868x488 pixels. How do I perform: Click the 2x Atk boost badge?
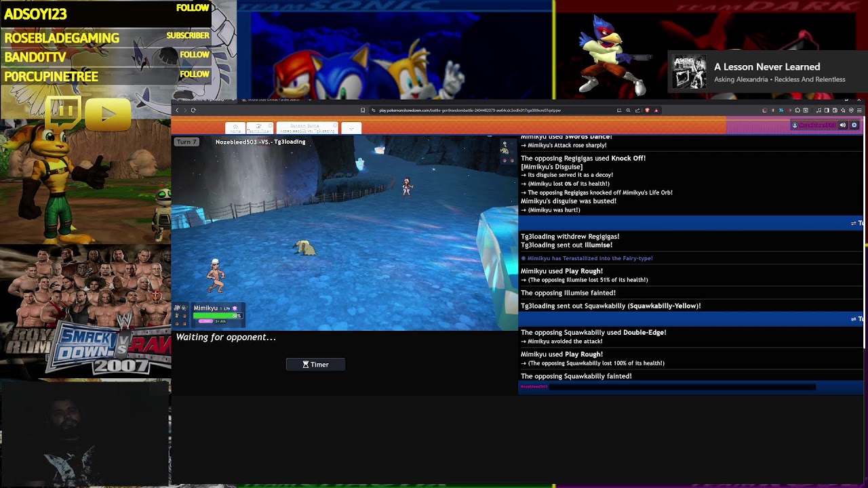point(220,321)
